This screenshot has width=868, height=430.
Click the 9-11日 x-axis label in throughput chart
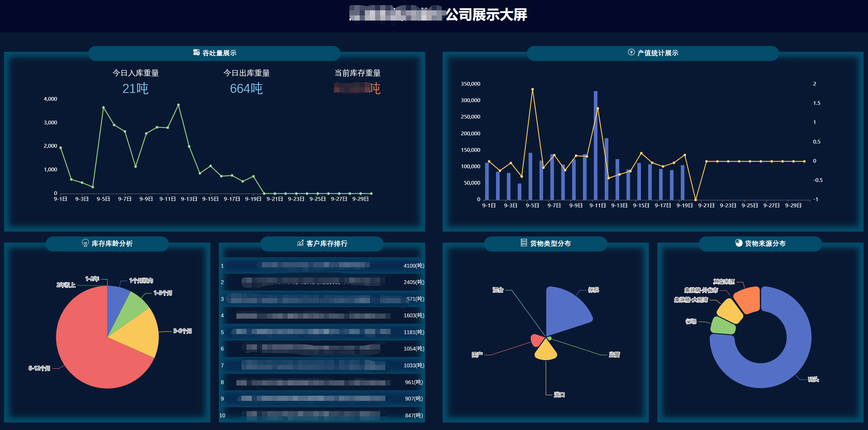tap(168, 199)
